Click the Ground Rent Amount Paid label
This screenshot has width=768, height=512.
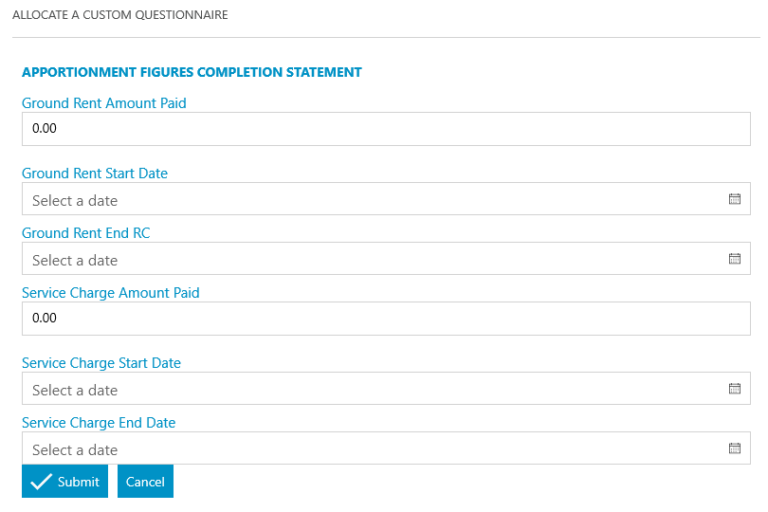point(104,103)
